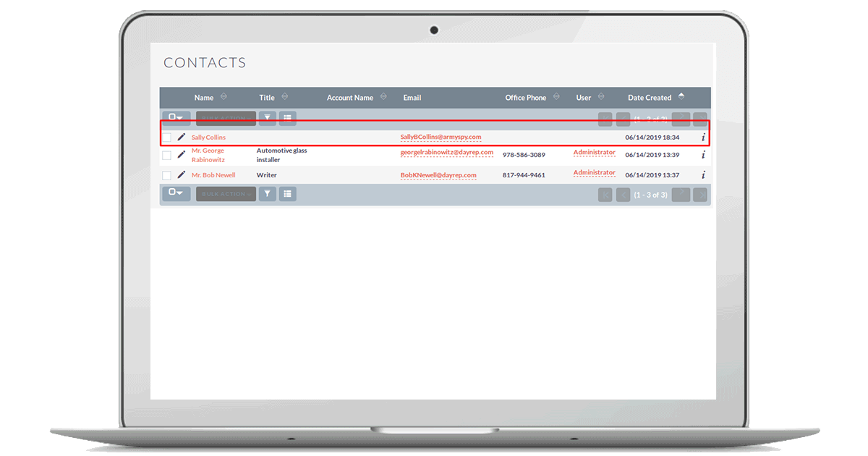Screen dimensions: 868x456
Task: Show info for the Bob Newell row
Action: (703, 175)
